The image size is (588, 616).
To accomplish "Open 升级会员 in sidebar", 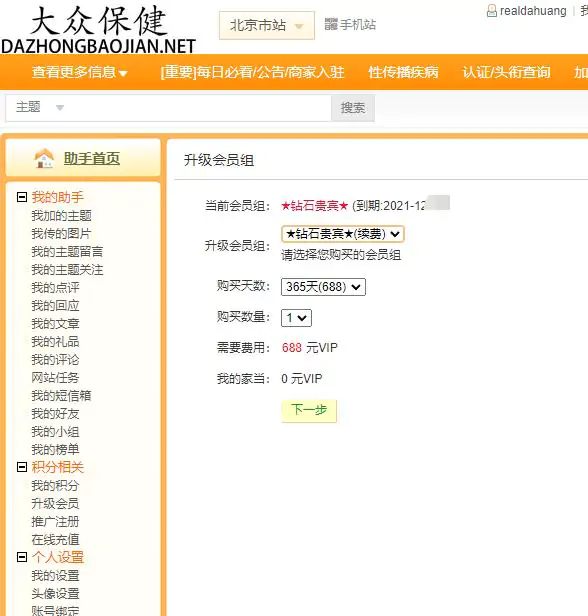I will click(55, 503).
